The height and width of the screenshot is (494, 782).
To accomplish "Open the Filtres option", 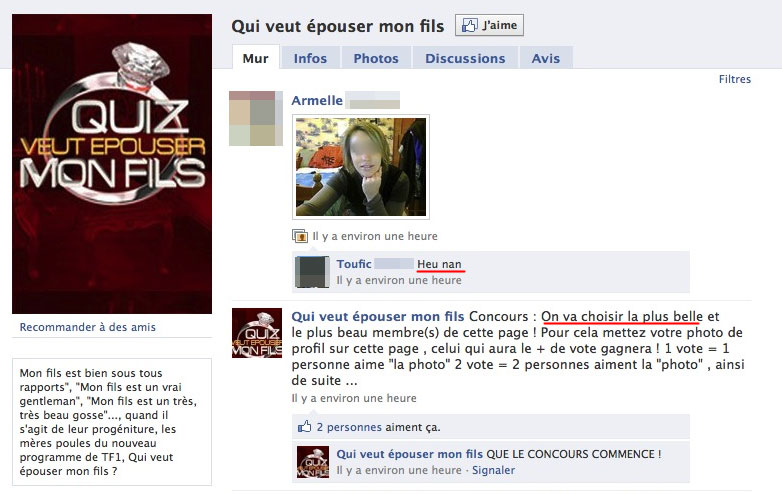I will pyautogui.click(x=735, y=79).
